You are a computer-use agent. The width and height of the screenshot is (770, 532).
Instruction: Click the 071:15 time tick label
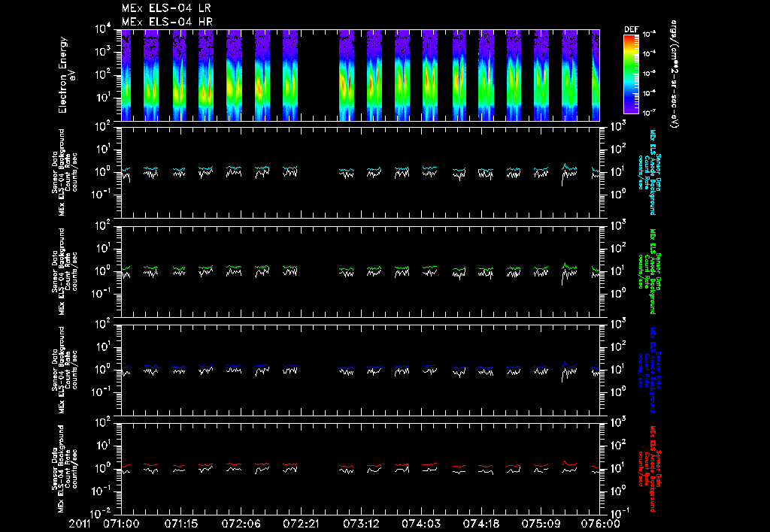tap(181, 524)
